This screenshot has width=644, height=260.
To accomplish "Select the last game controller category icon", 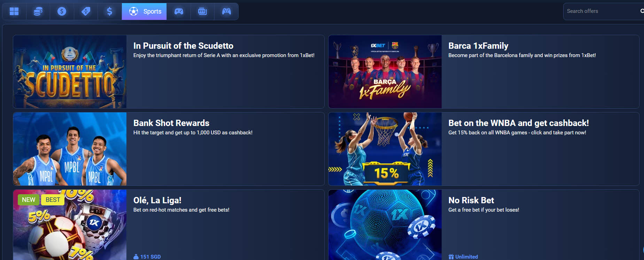I will pos(226,11).
